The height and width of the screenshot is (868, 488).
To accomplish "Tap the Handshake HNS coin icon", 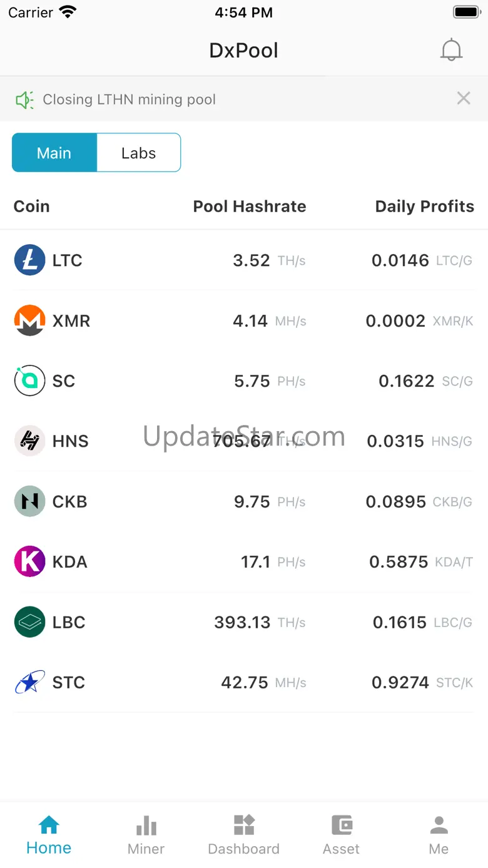I will point(29,441).
